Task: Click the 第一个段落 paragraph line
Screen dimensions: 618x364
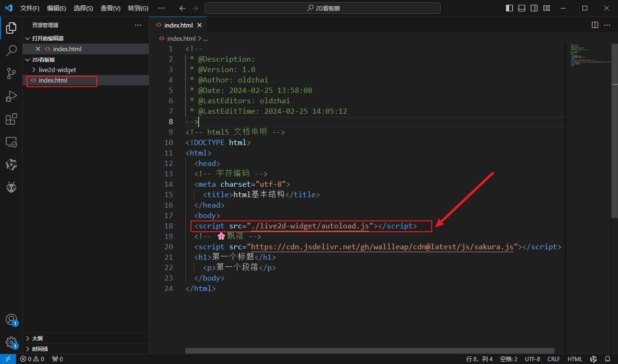Action: 239,268
